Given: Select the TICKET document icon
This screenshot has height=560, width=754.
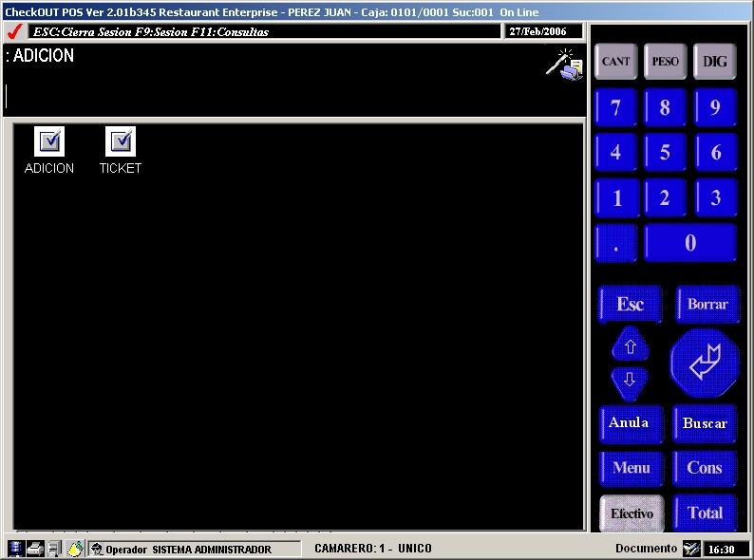Looking at the screenshot, I should (121, 141).
